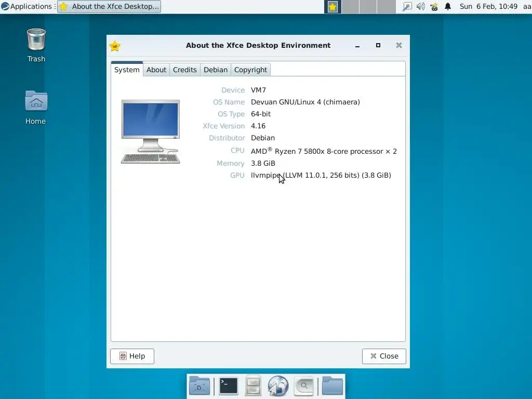Maximize the About Xfce window
The image size is (532, 399).
click(378, 46)
